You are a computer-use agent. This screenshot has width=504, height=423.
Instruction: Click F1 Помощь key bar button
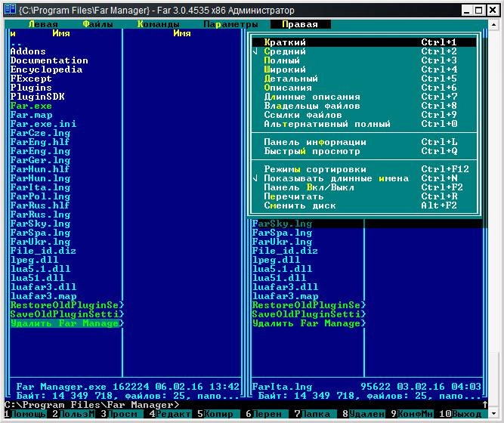click(26, 414)
